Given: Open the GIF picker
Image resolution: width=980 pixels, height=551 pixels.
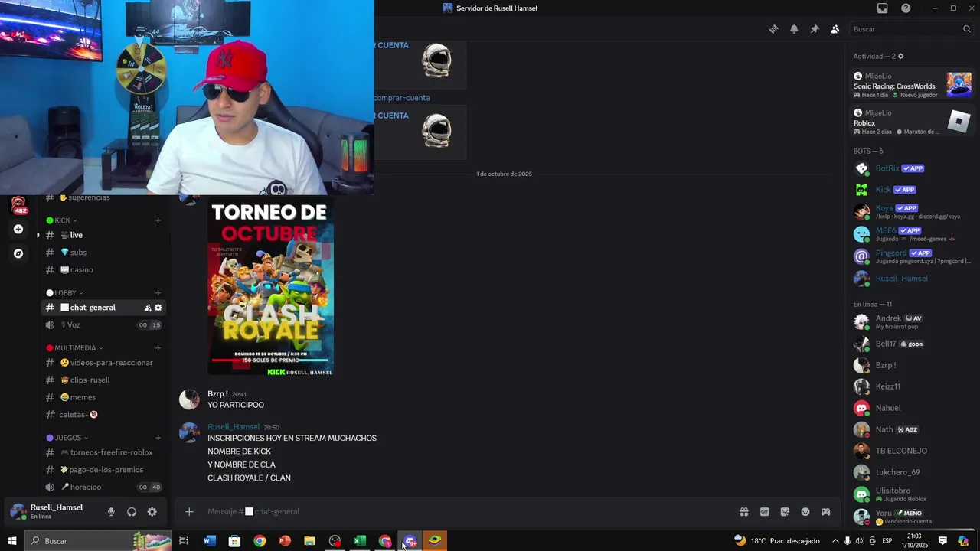Looking at the screenshot, I should pos(764,512).
